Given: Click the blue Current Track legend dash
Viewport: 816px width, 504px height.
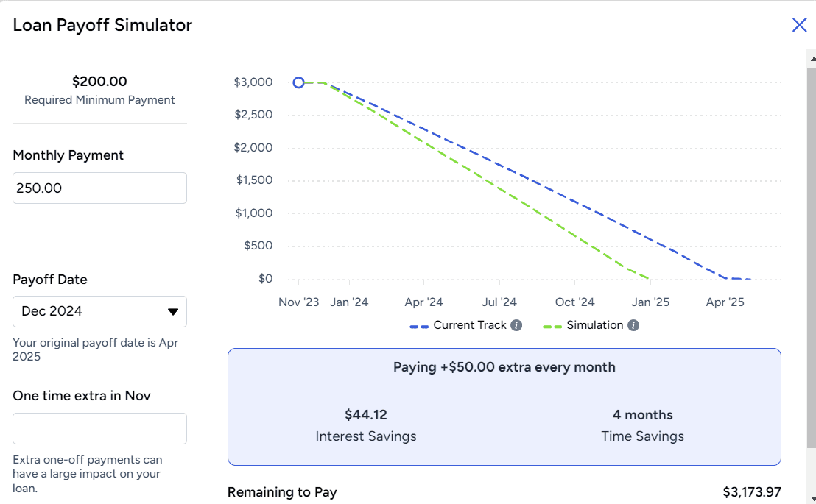Looking at the screenshot, I should pyautogui.click(x=419, y=327).
